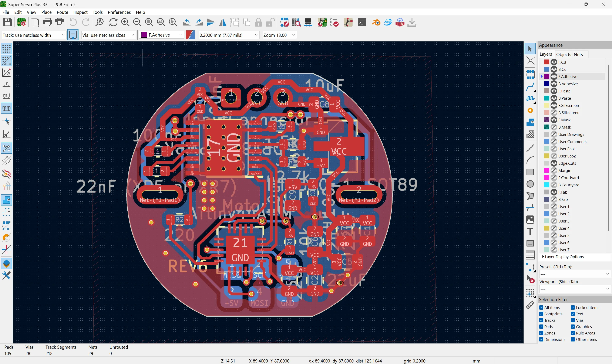Hide the B.Cu layer eye
Viewport: 612px width, 364px height.
click(554, 69)
